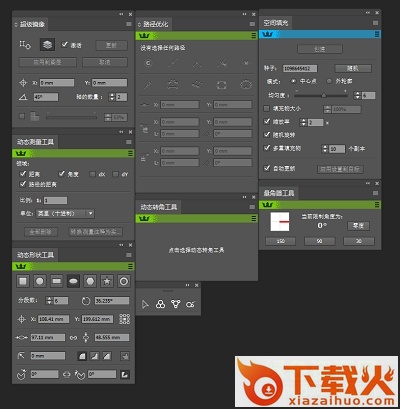Image resolution: width=400 pixels, height=409 pixels.
Task: Select the polygon shape icon
Action: [90, 281]
